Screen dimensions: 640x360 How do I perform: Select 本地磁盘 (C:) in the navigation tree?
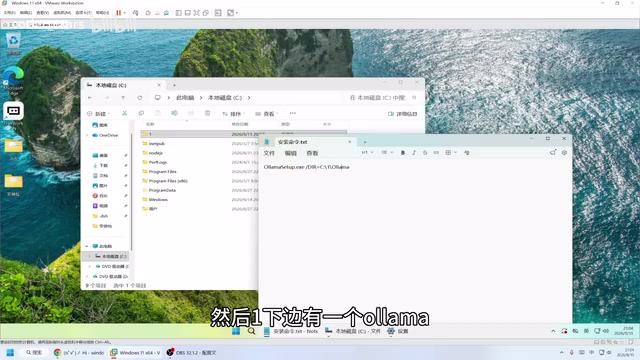coord(111,256)
